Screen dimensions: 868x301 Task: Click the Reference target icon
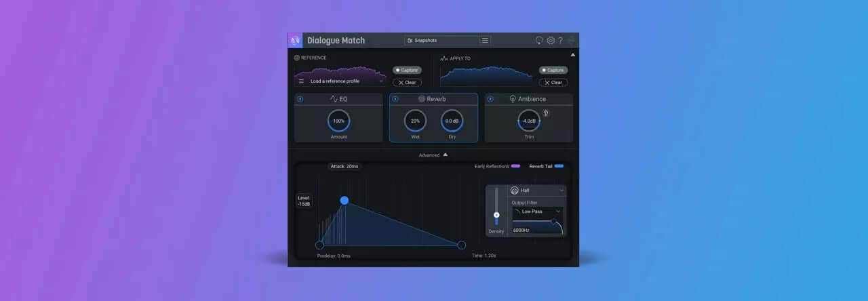pyautogui.click(x=297, y=58)
